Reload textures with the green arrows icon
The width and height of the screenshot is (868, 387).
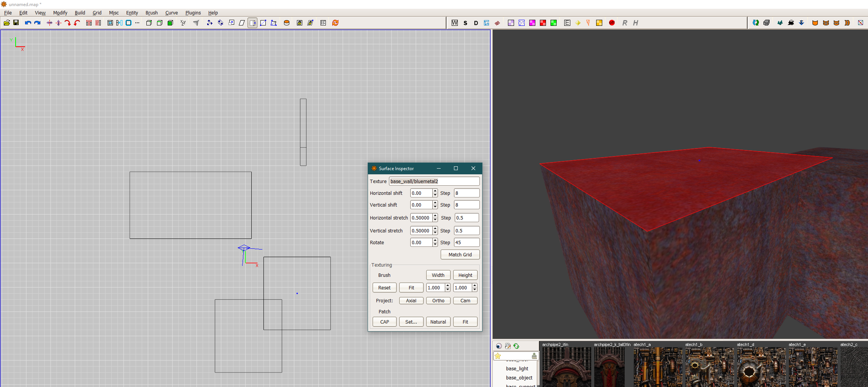(x=516, y=346)
